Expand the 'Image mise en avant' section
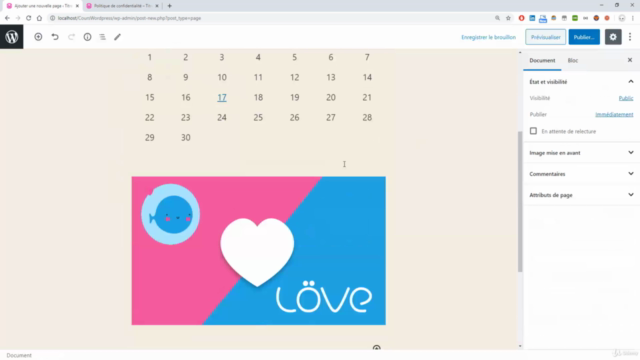Viewport: 640px width, 360px height. (581, 153)
